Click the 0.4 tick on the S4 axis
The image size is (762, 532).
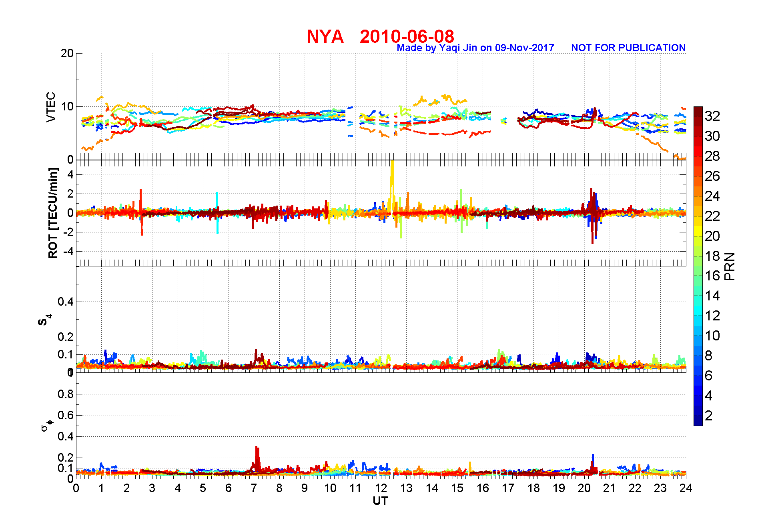[x=66, y=302]
